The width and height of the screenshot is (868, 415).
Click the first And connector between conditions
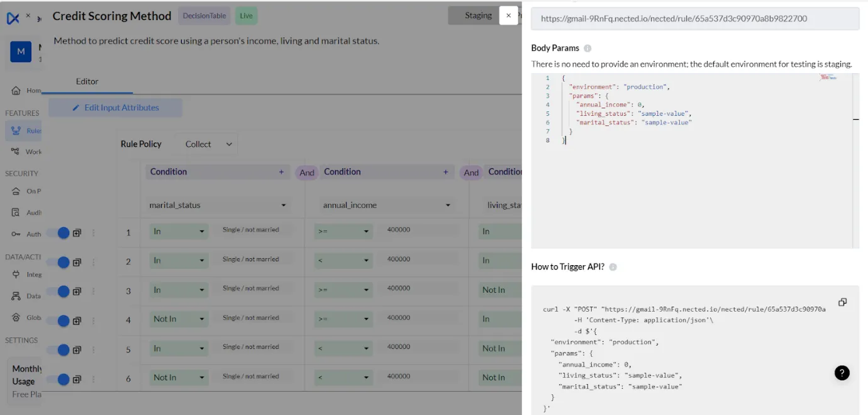point(307,173)
